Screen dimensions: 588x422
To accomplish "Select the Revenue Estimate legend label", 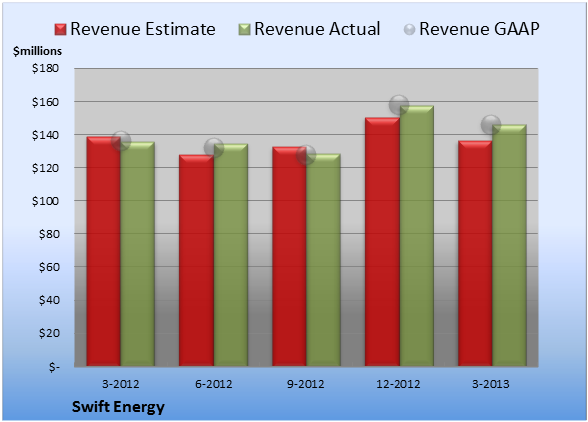I will [143, 29].
